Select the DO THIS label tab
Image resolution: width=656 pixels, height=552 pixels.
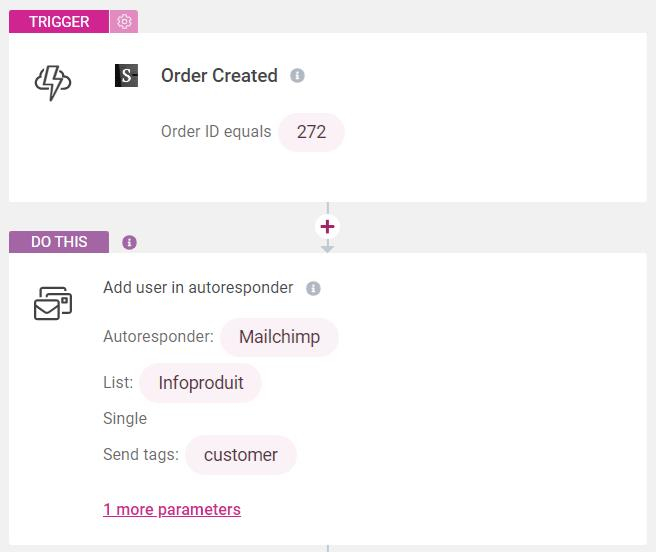click(59, 242)
